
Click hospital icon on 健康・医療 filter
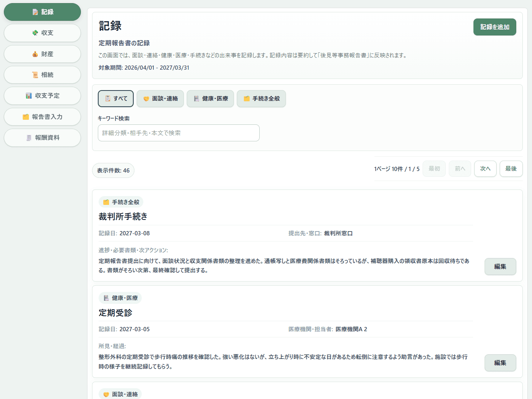click(x=196, y=99)
